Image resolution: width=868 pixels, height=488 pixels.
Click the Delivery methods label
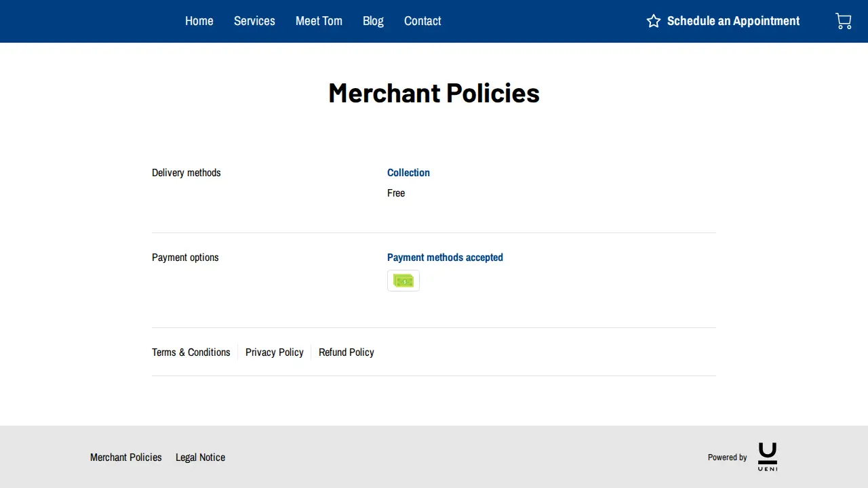pyautogui.click(x=186, y=173)
